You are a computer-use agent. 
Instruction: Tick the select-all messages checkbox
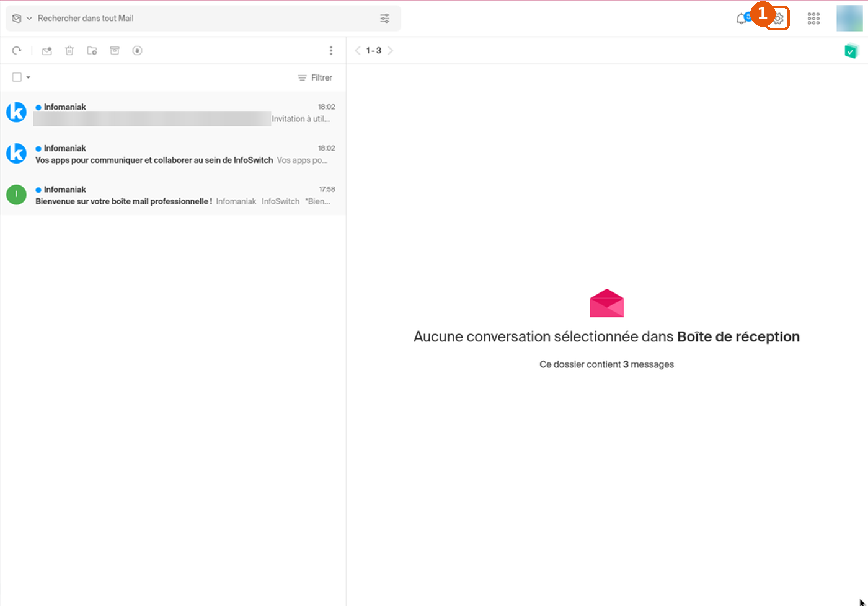(17, 77)
